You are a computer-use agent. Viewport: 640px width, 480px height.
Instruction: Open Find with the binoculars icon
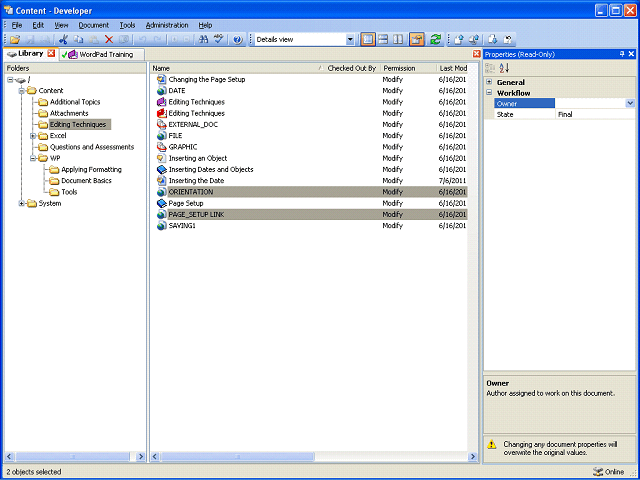(203, 40)
